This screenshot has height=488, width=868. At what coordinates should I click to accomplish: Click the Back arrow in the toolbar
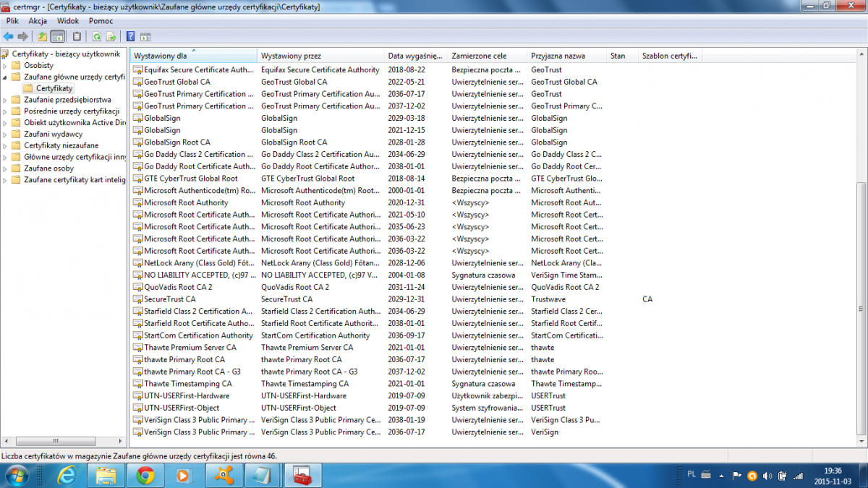point(9,36)
